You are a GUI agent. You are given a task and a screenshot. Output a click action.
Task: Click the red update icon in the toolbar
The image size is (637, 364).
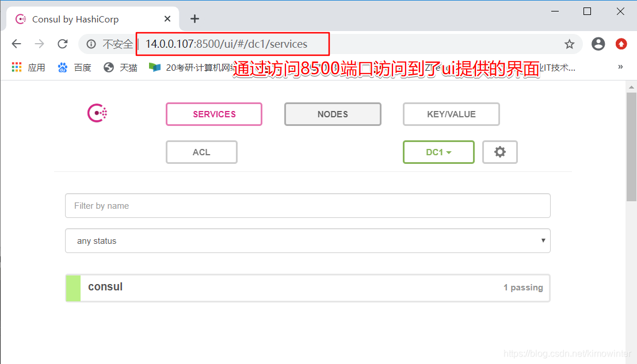[x=621, y=44]
